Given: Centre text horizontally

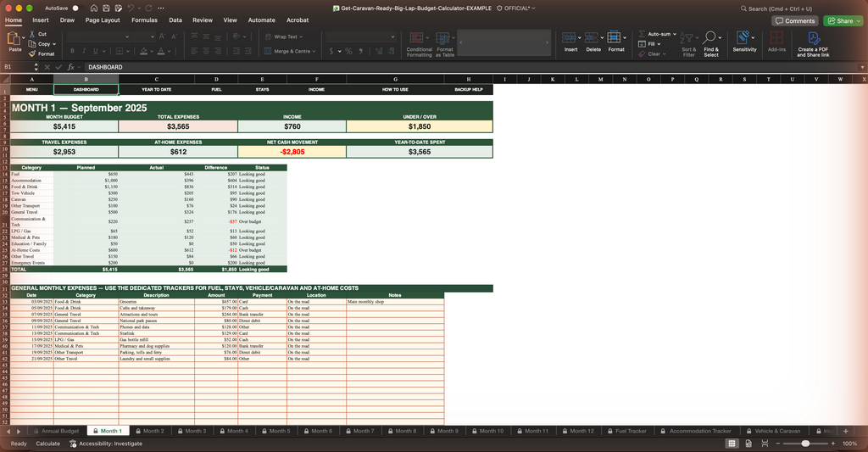Looking at the screenshot, I should coord(206,51).
